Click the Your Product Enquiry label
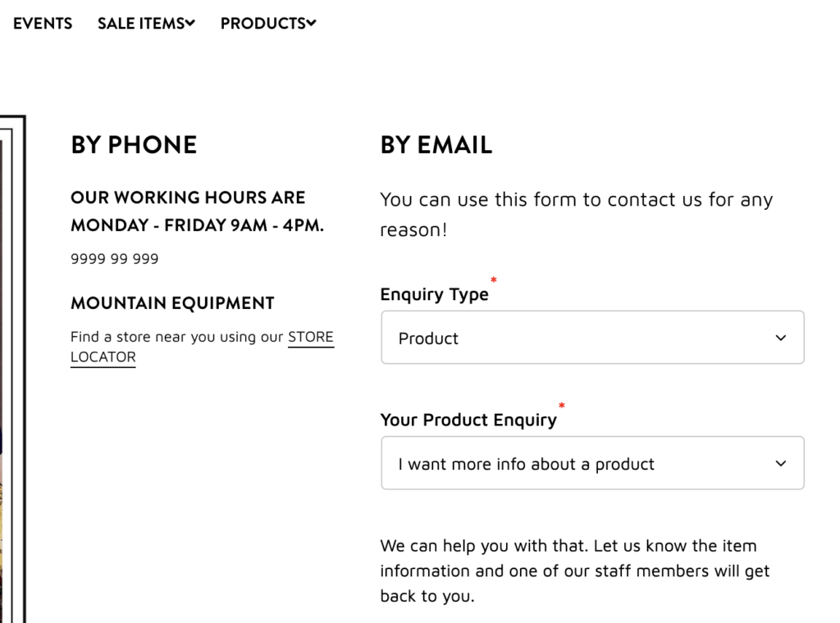The image size is (840, 623). point(468,421)
